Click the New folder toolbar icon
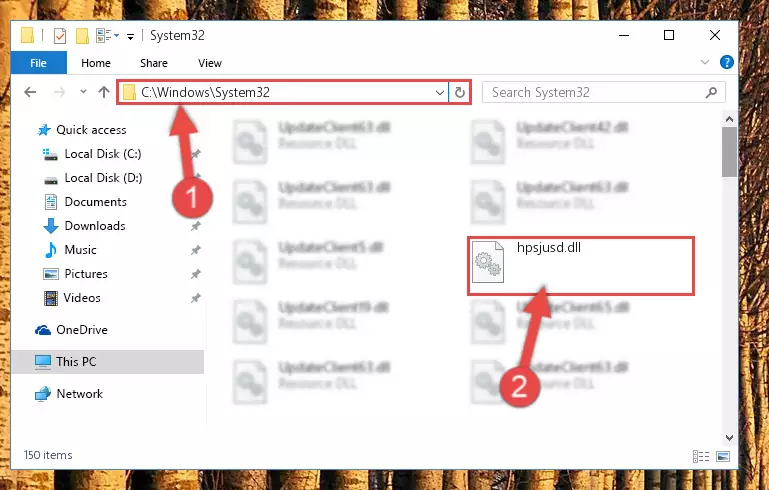769x490 pixels. tap(82, 36)
